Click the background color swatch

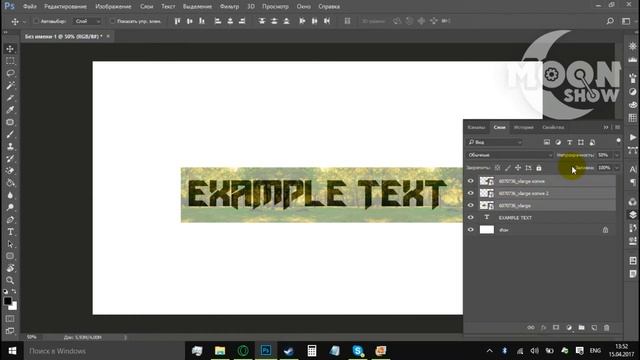[14, 307]
